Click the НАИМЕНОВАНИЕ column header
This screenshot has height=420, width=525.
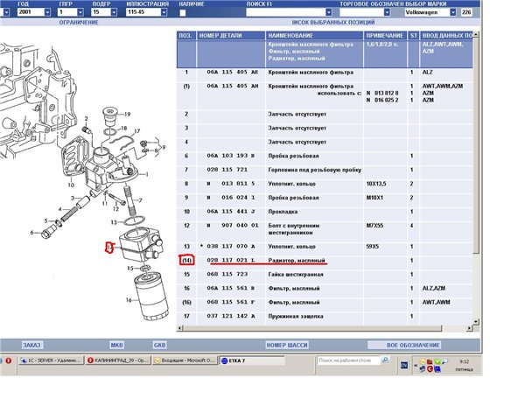[x=314, y=36]
